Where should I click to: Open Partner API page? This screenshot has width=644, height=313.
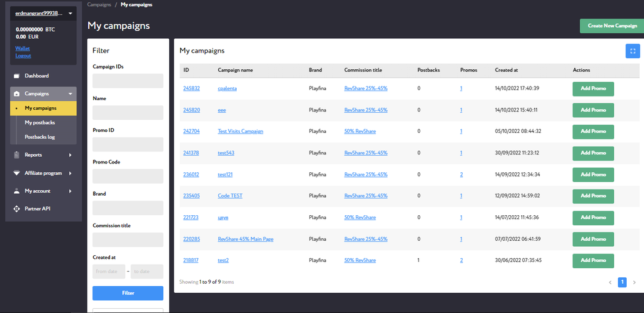coord(38,209)
